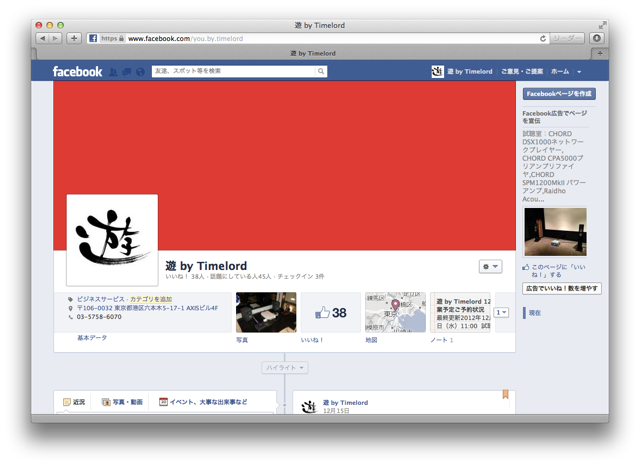Open the listening room ad photo thumbnail

click(555, 232)
